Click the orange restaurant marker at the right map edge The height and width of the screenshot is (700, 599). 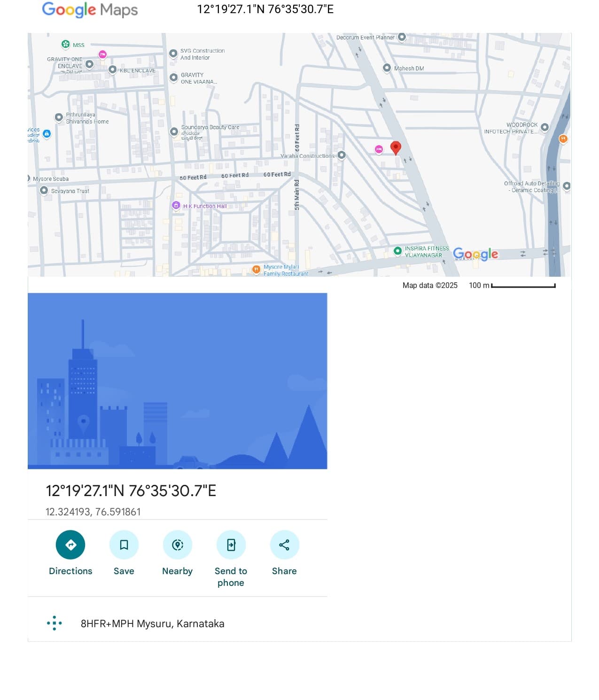[x=563, y=139]
